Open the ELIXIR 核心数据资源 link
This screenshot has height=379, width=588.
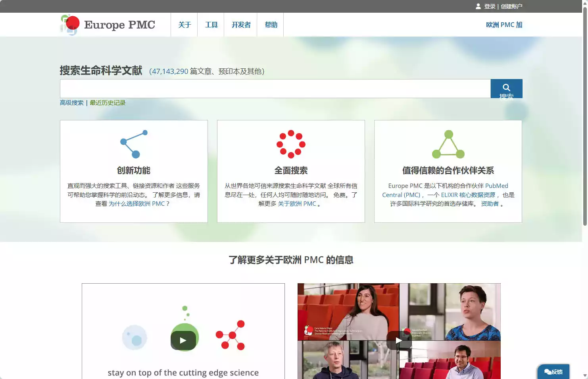[x=468, y=195]
